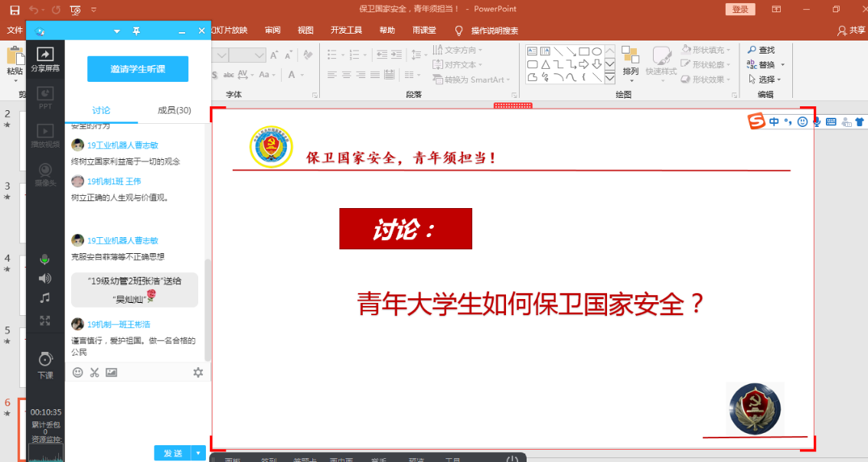This screenshot has width=868, height=462.
Task: Open chat settings gear icon
Action: click(x=198, y=373)
